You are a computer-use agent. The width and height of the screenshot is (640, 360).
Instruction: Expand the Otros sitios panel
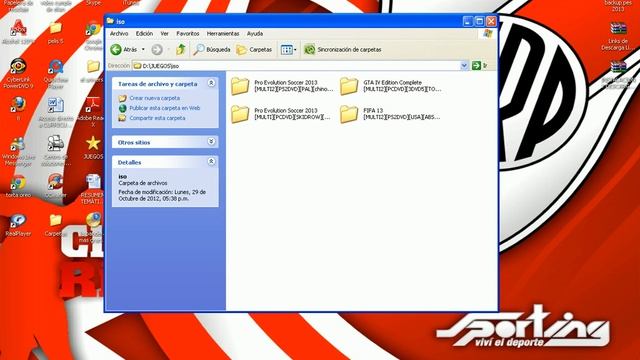tap(211, 142)
